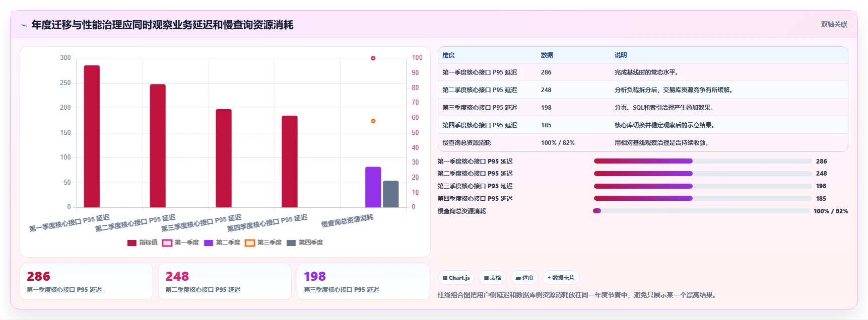Click the 100% / 82% value beside the progress bar
This screenshot has height=320, width=868.
point(831,211)
